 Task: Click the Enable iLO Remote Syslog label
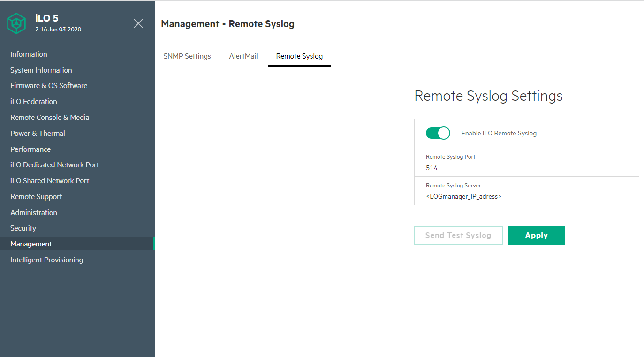pos(499,134)
